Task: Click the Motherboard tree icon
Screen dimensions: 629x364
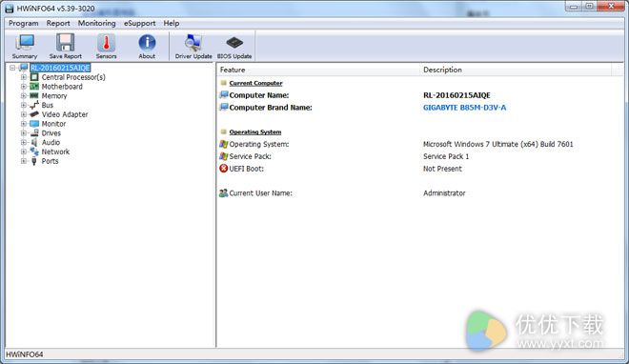Action: [34, 86]
